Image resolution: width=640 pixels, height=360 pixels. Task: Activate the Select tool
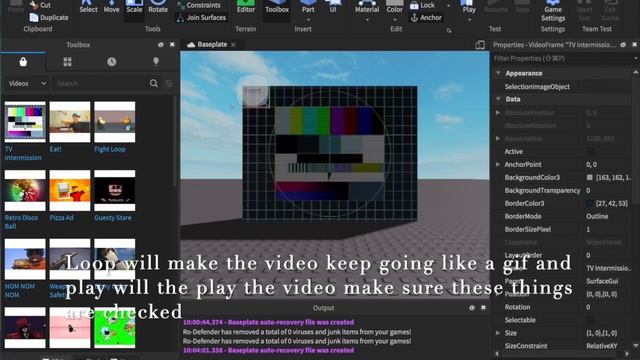(88, 7)
